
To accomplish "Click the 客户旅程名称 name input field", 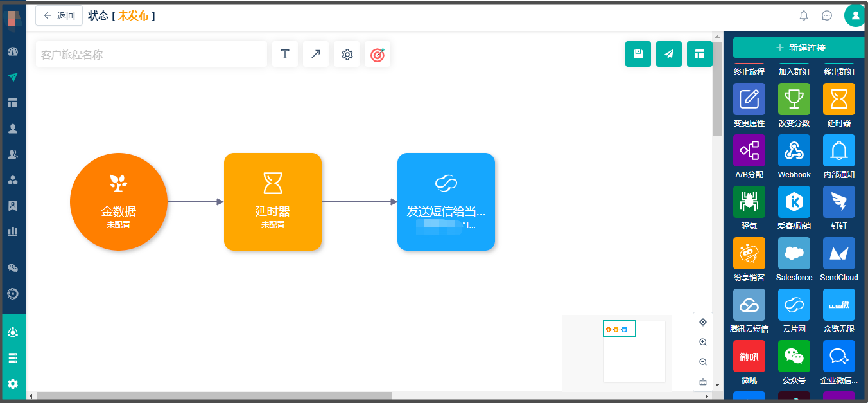I will pyautogui.click(x=152, y=55).
